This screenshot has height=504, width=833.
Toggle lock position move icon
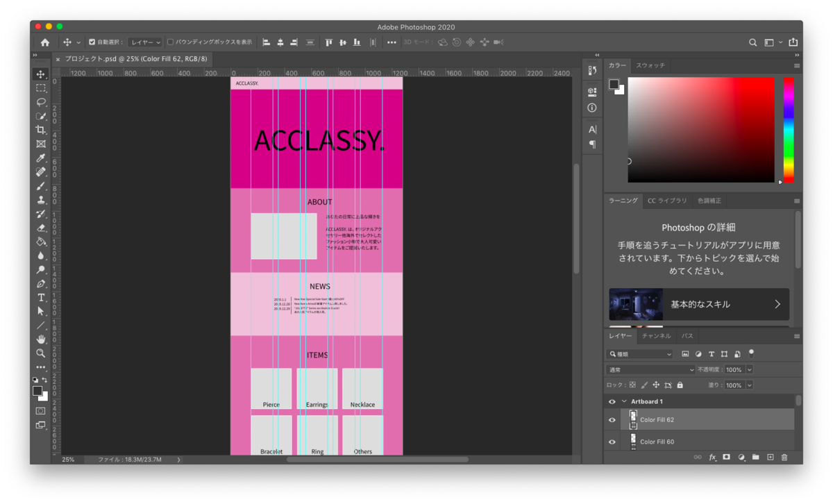pyautogui.click(x=656, y=385)
